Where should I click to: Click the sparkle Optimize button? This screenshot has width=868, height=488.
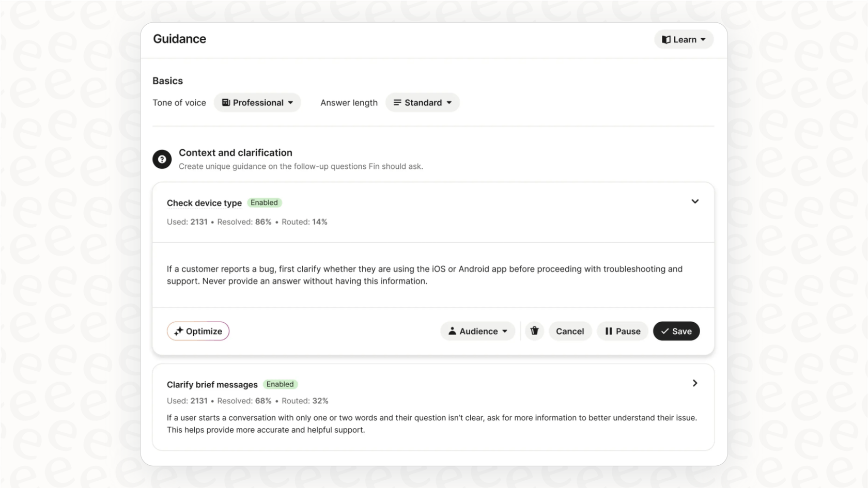[198, 331]
